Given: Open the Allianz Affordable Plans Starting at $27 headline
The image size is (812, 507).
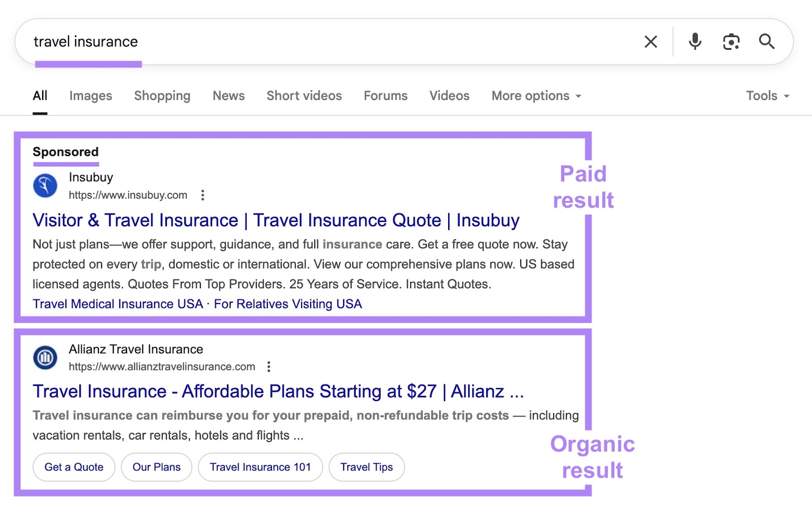Looking at the screenshot, I should [278, 391].
